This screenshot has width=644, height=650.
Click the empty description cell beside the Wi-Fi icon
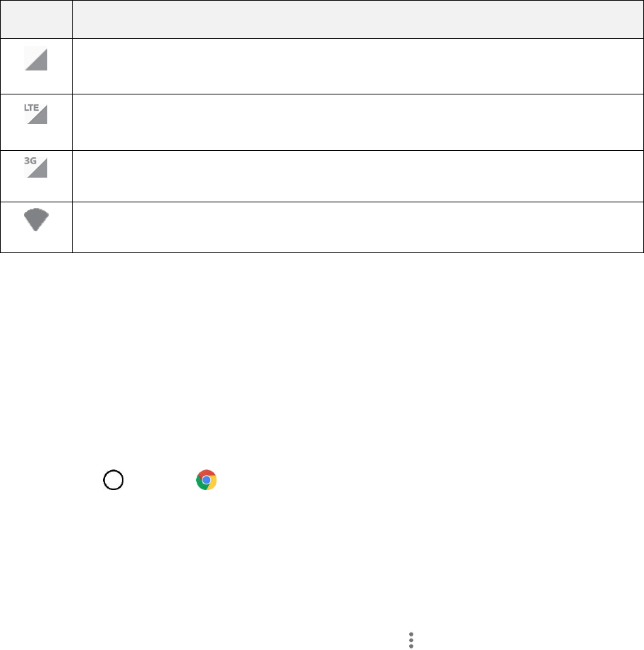(358, 227)
